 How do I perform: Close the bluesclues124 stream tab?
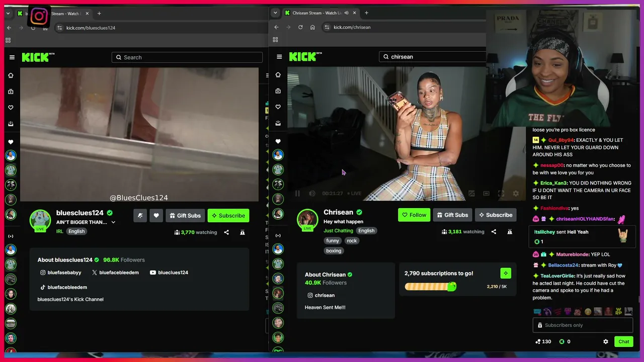pyautogui.click(x=87, y=14)
